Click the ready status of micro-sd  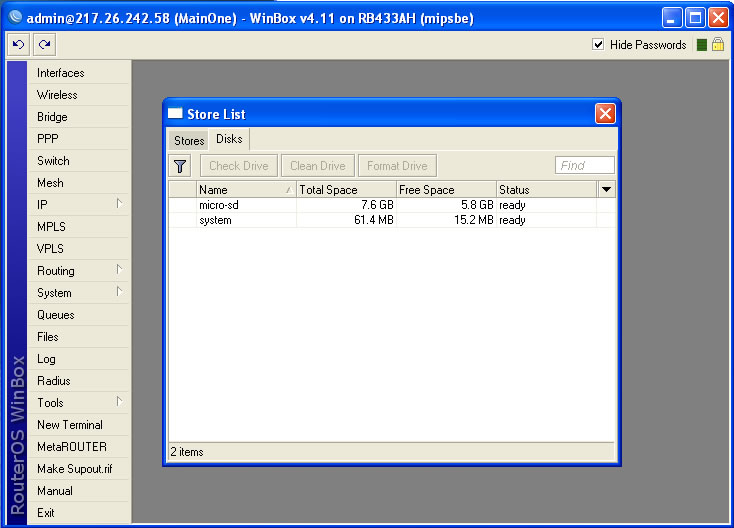tap(512, 205)
